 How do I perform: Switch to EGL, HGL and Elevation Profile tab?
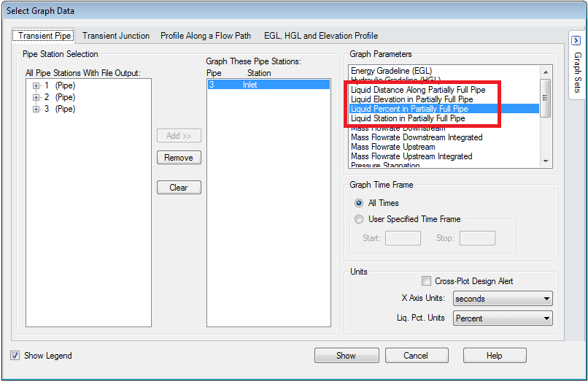click(321, 36)
